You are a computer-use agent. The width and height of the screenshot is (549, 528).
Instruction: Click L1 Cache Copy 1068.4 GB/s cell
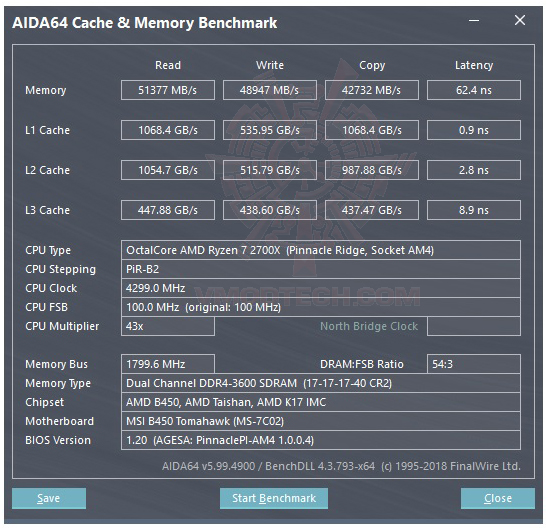tap(371, 130)
